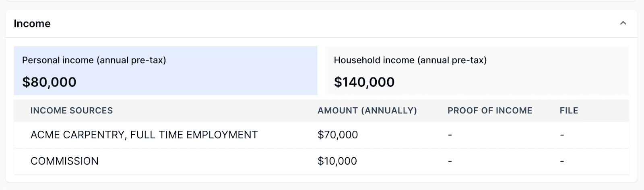The height and width of the screenshot is (190, 644).
Task: Click ACME Carpentry proof of income cell
Action: [450, 135]
